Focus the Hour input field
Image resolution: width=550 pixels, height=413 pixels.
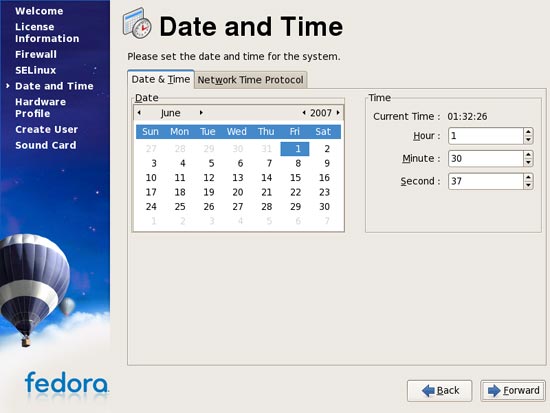(486, 136)
